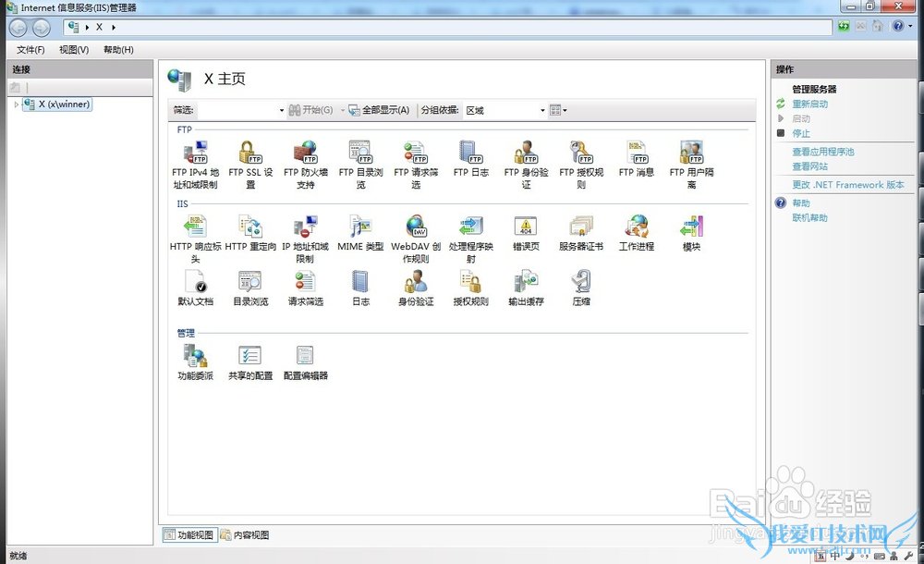Open IIS 日志 feature
Image resolution: width=924 pixels, height=564 pixels.
tap(360, 288)
